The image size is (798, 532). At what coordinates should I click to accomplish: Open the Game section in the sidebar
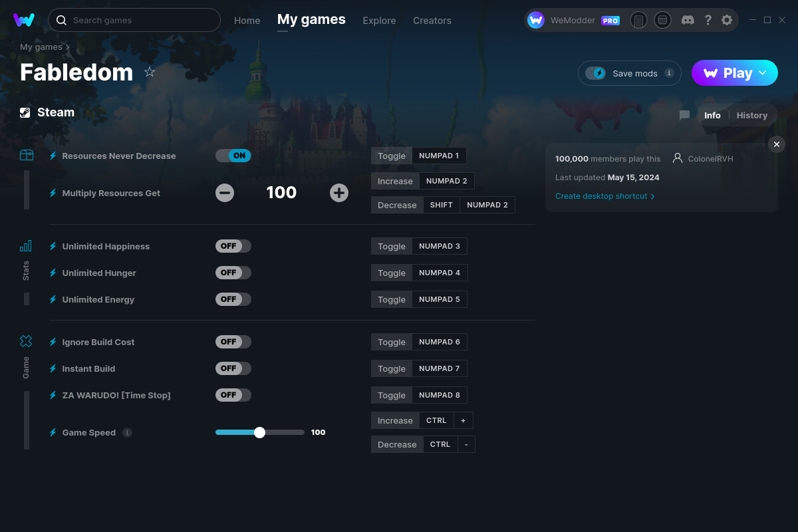coord(26,340)
